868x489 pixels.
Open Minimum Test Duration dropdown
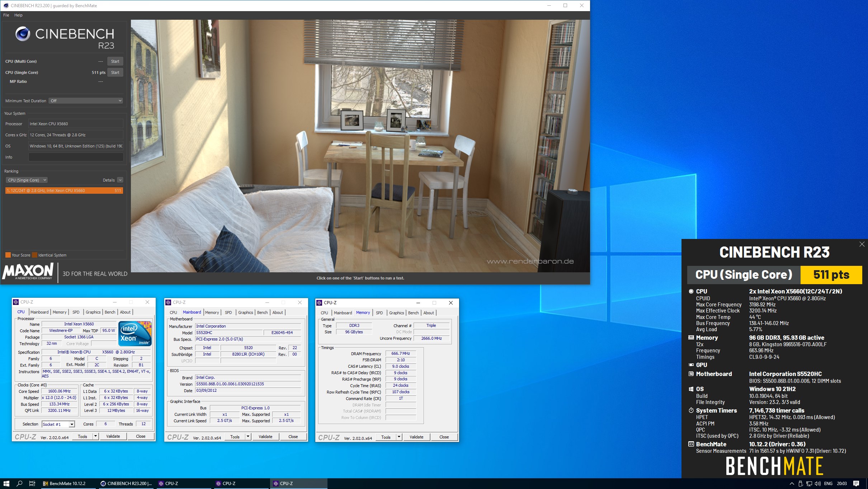coord(86,101)
